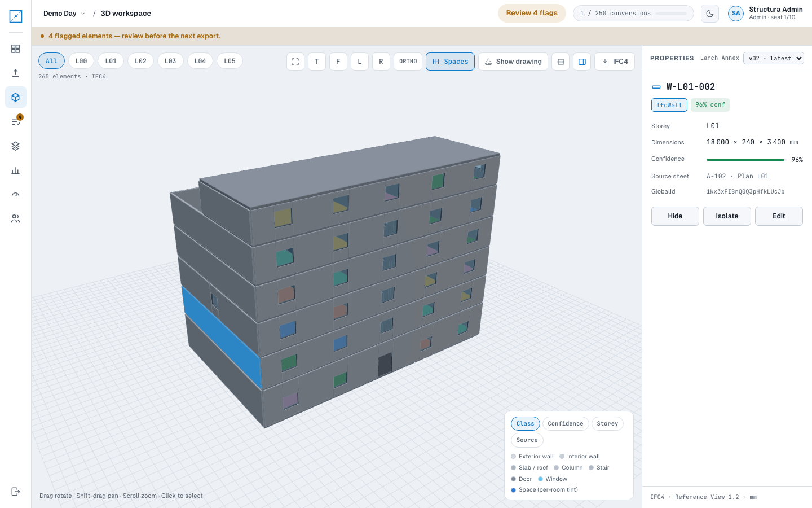
Task: Click the 96% conf badge
Action: click(710, 105)
